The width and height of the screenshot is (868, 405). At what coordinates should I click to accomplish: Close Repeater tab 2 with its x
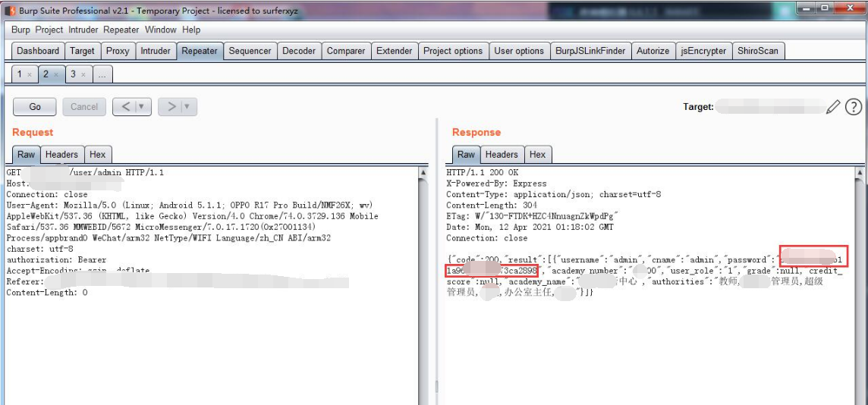[56, 74]
